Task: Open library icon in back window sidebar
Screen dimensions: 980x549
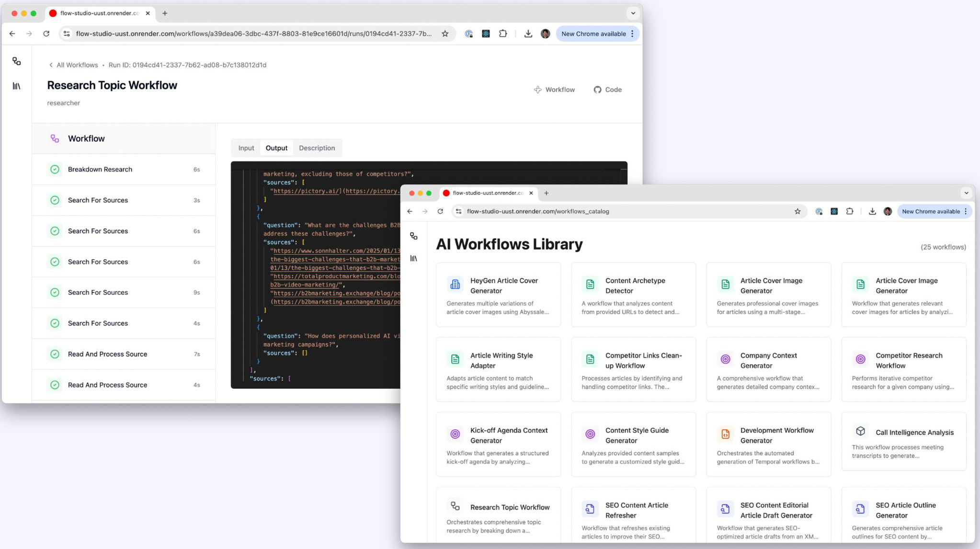Action: coord(16,86)
